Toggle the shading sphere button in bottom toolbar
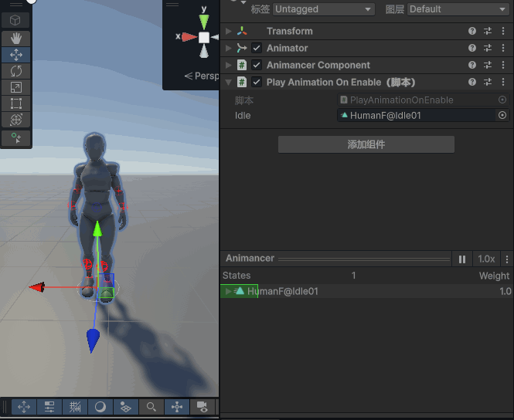514x420 pixels. point(100,407)
